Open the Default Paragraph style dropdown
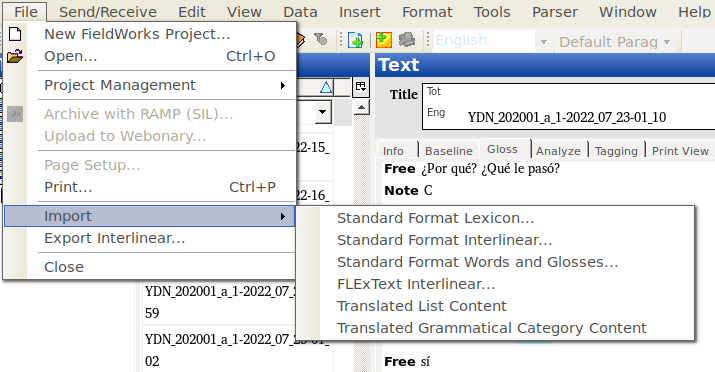This screenshot has height=372, width=715. click(667, 42)
